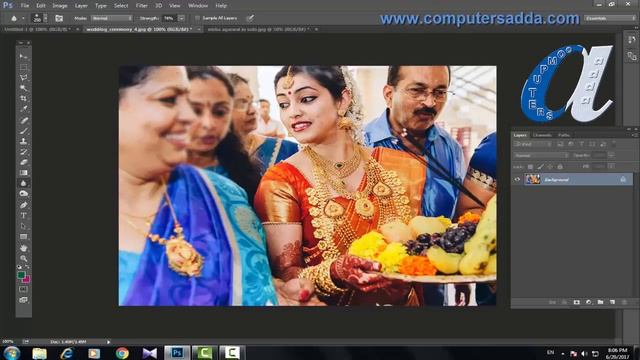
Task: Select the Move tool
Action: (x=23, y=56)
